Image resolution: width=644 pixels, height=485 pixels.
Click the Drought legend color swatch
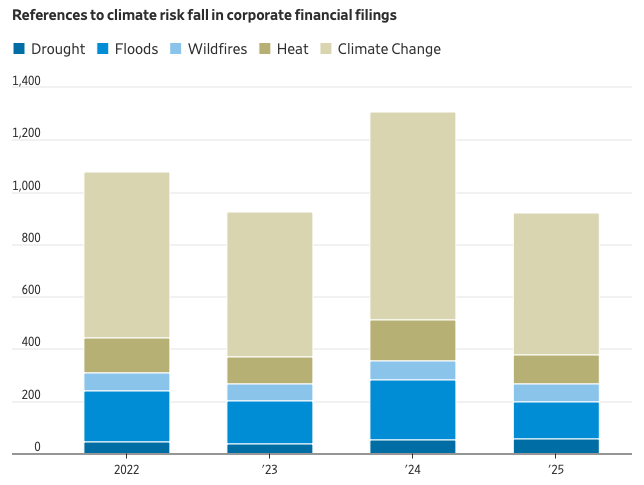(x=18, y=49)
